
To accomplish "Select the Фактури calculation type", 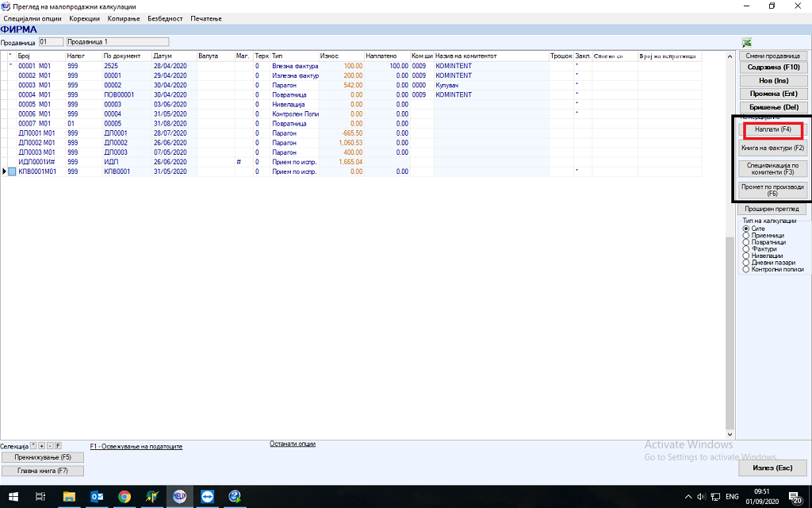I will (745, 249).
